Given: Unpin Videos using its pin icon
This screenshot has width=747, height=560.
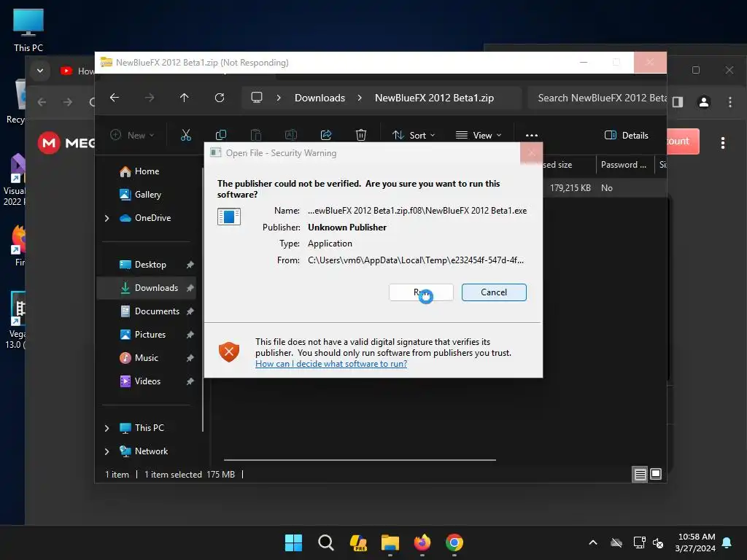Looking at the screenshot, I should (x=190, y=381).
